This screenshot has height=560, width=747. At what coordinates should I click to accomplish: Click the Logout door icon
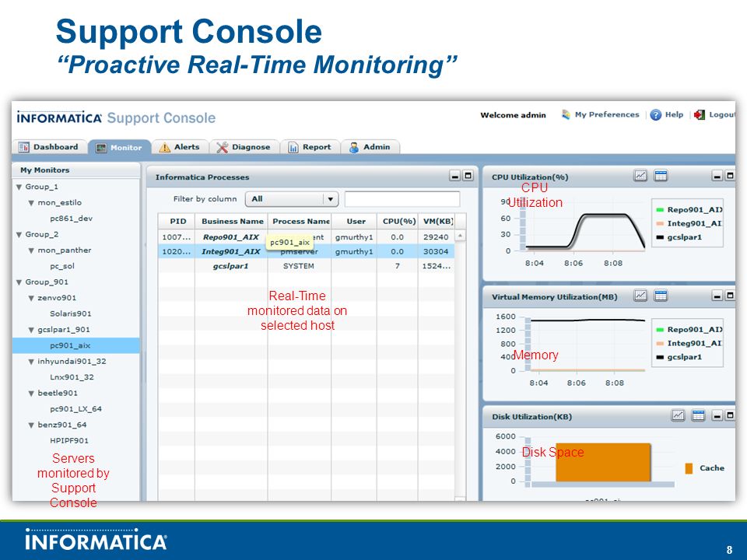tap(699, 115)
